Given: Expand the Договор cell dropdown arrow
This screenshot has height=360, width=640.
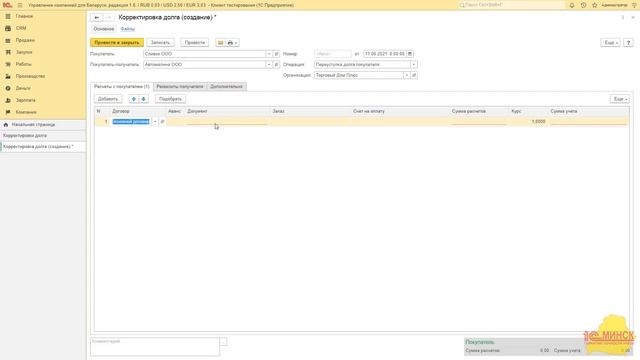Looking at the screenshot, I should coord(155,122).
